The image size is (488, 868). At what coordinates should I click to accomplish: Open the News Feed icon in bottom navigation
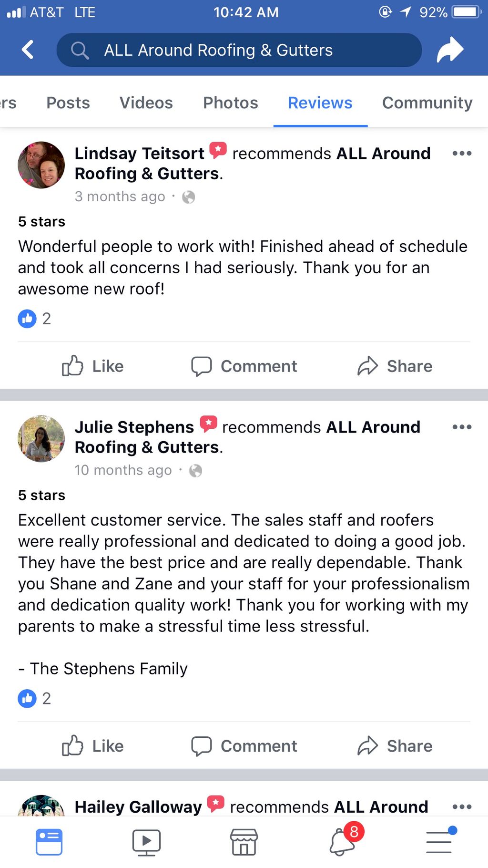point(49,841)
